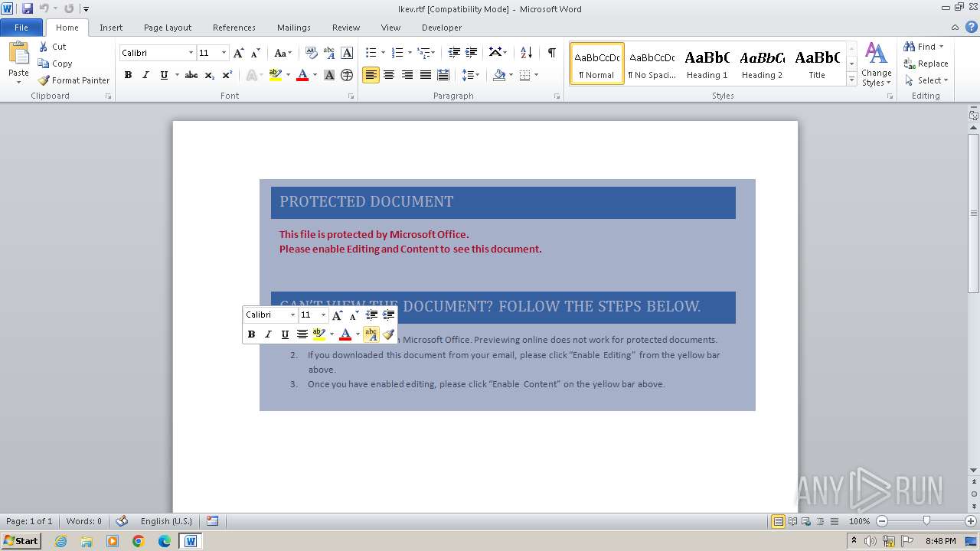Screen dimensions: 980x551
Task: Toggle Justify alignment in ribbon
Action: (425, 75)
